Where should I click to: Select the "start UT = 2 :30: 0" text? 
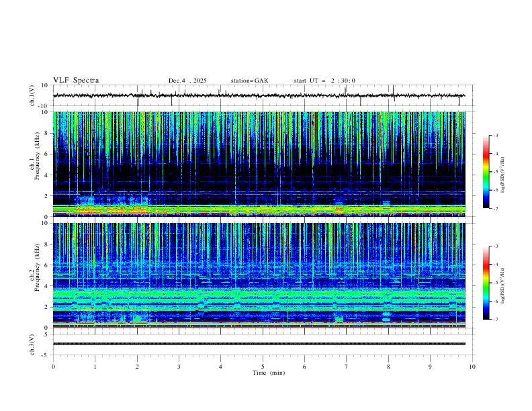click(x=324, y=81)
